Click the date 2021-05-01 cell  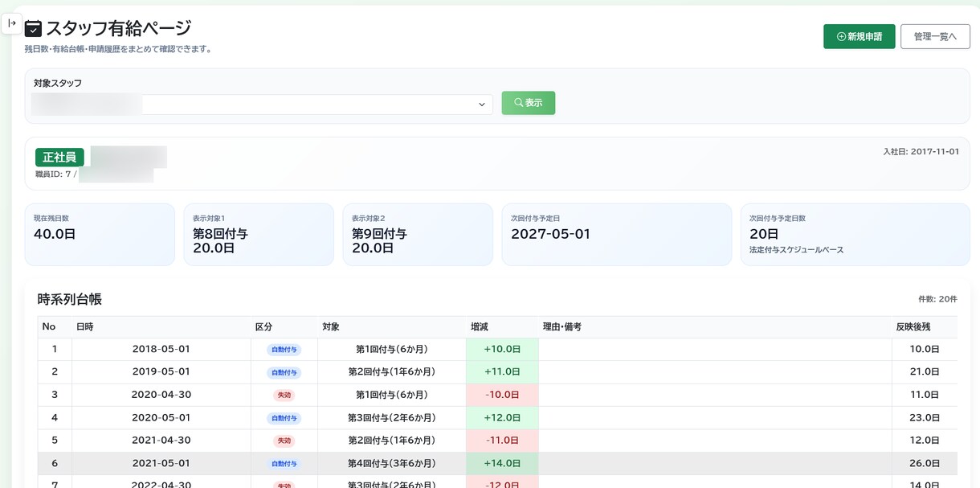pos(161,463)
